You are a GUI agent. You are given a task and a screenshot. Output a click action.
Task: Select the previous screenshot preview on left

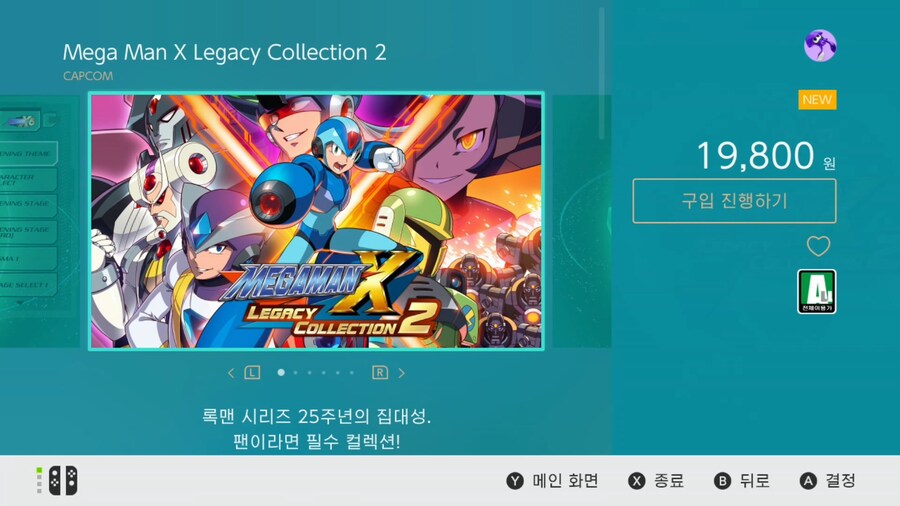point(39,221)
